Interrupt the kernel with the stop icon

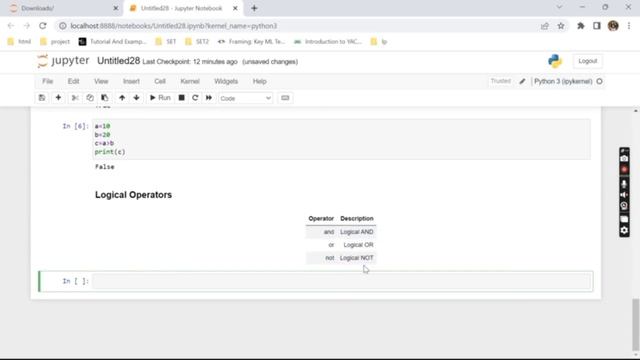click(x=182, y=98)
